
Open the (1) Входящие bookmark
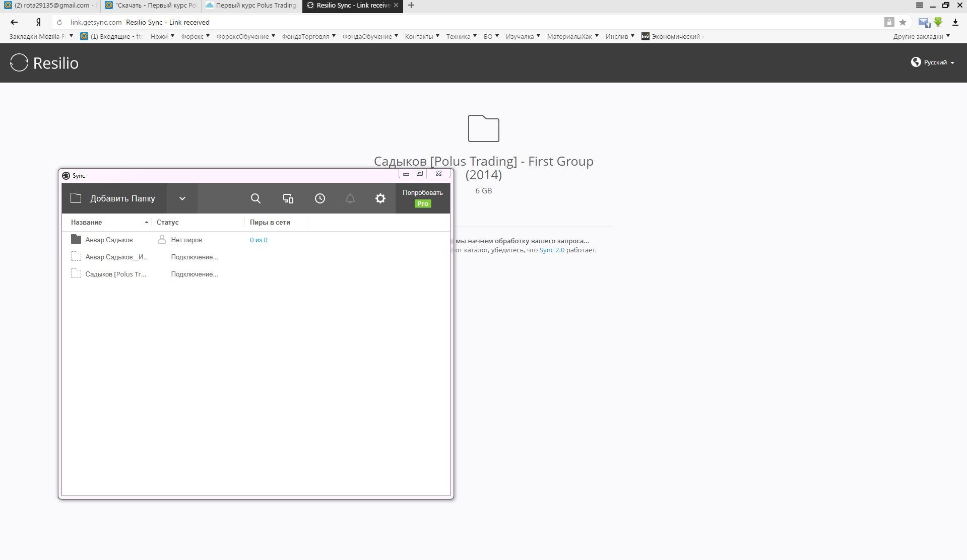pyautogui.click(x=112, y=36)
